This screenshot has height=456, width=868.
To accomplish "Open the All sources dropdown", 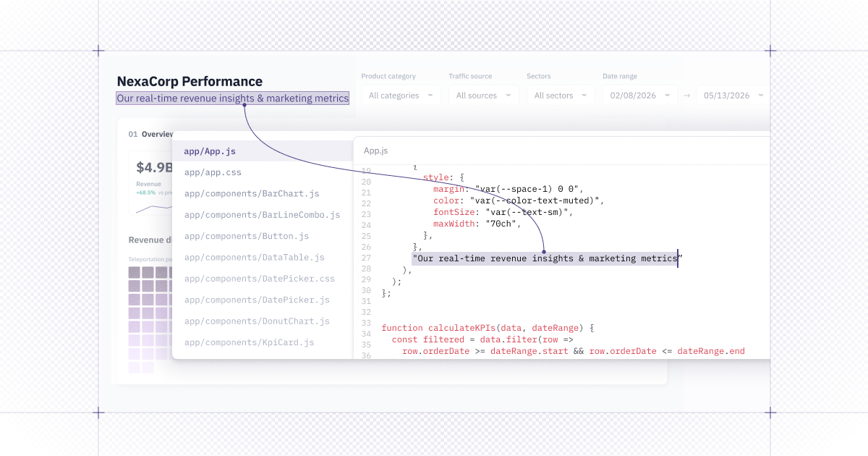I will [483, 96].
